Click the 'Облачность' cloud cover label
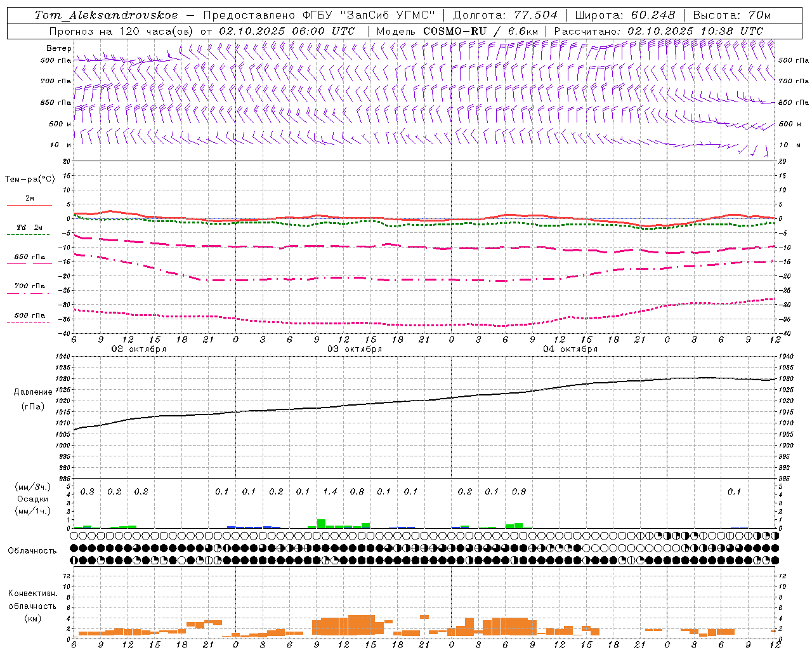 [32, 551]
